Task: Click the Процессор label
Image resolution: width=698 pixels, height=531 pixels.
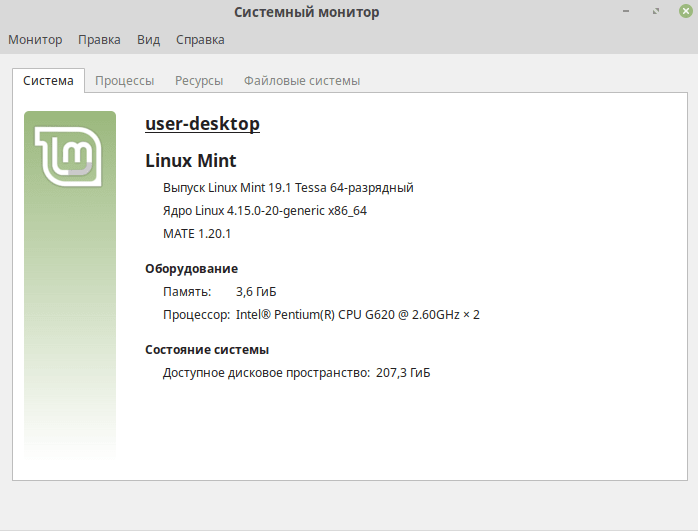Action: pyautogui.click(x=196, y=315)
